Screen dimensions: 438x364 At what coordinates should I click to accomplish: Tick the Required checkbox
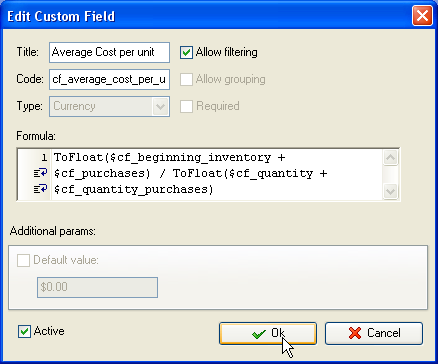[186, 106]
